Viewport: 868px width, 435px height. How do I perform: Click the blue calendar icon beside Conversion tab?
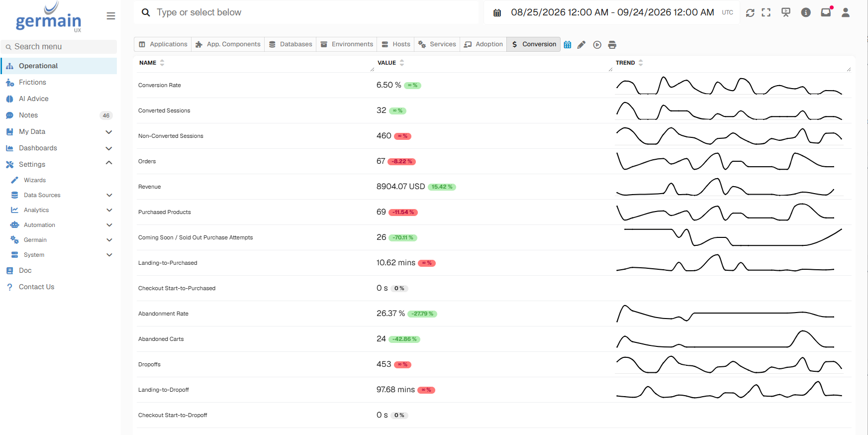point(568,45)
